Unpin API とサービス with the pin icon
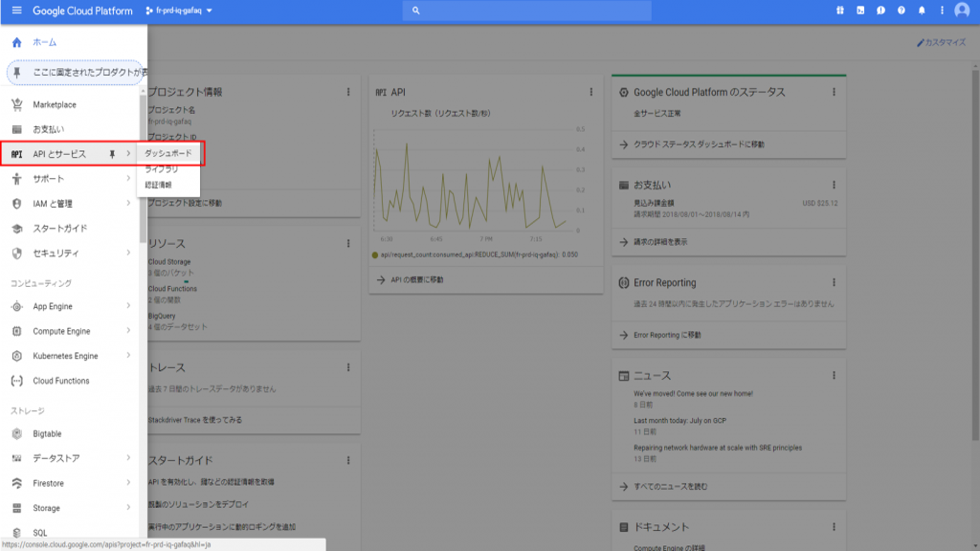The height and width of the screenshot is (551, 980). click(x=113, y=154)
